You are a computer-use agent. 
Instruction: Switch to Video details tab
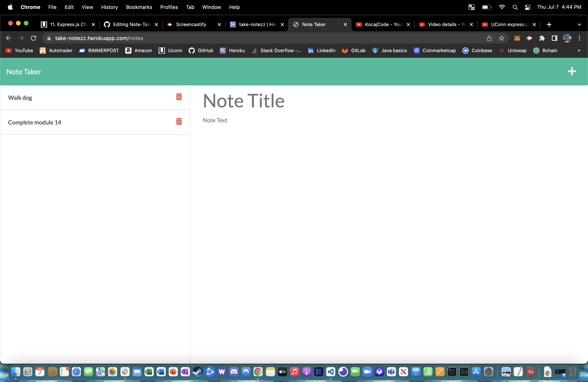click(446, 25)
